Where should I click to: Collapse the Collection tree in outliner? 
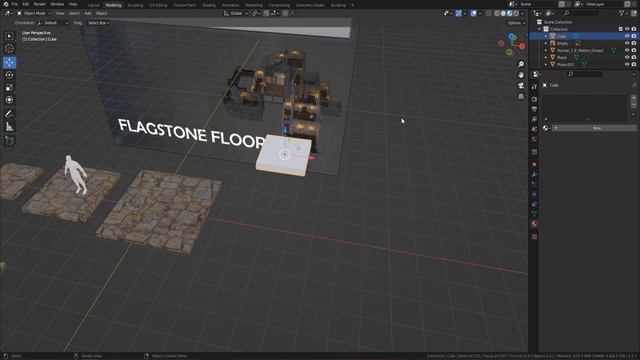click(540, 29)
